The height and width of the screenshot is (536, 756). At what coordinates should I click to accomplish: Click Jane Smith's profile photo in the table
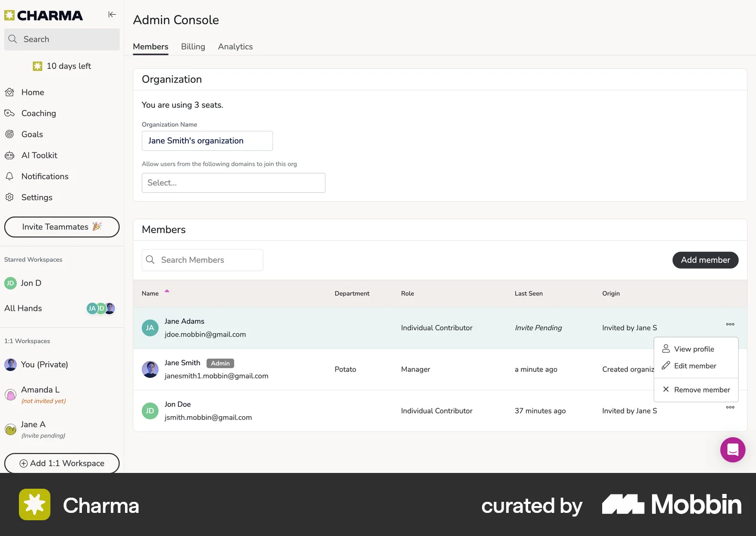pyautogui.click(x=150, y=369)
